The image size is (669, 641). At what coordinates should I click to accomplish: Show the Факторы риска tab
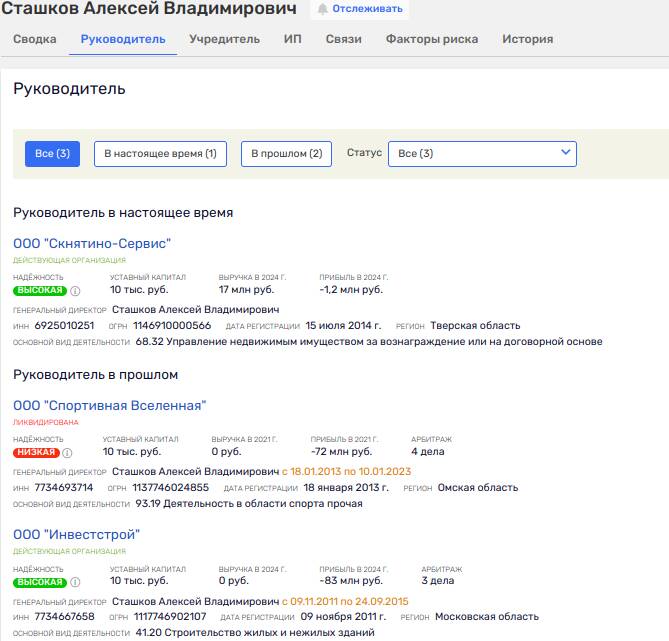(x=432, y=39)
